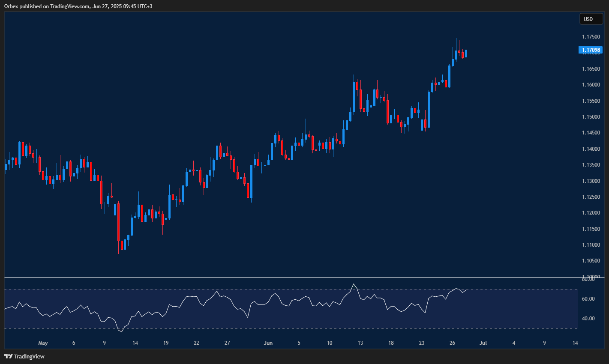This screenshot has height=364, width=609.
Task: Click the 1.16000 price axis value
Action: point(591,84)
